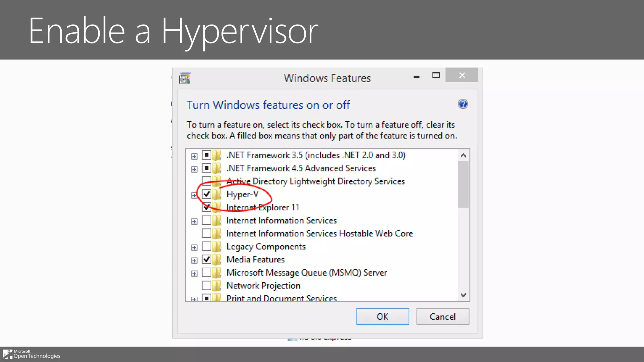Image resolution: width=644 pixels, height=362 pixels.
Task: Select the Internet Information Services label
Action: 281,221
